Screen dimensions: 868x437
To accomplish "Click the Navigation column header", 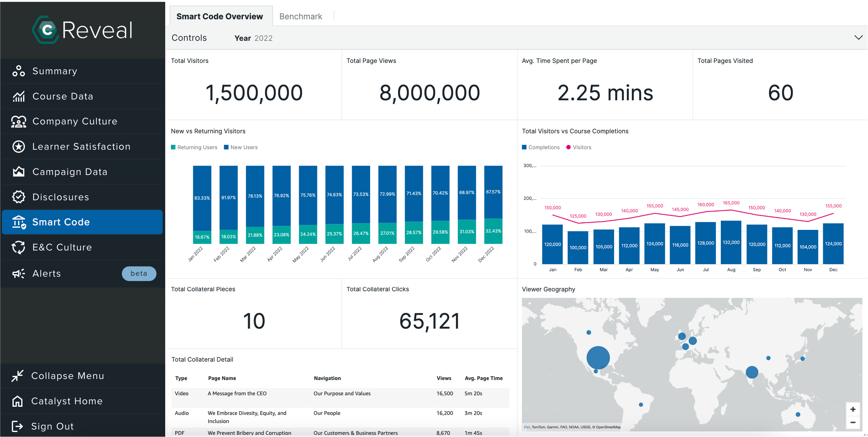I will (327, 378).
